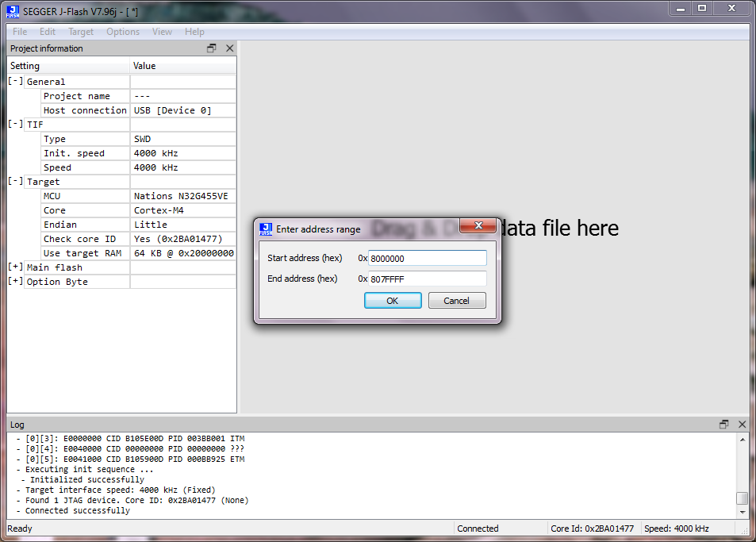Screen dimensions: 756x542
Task: Close the Enter address range dialog
Action: click(478, 225)
